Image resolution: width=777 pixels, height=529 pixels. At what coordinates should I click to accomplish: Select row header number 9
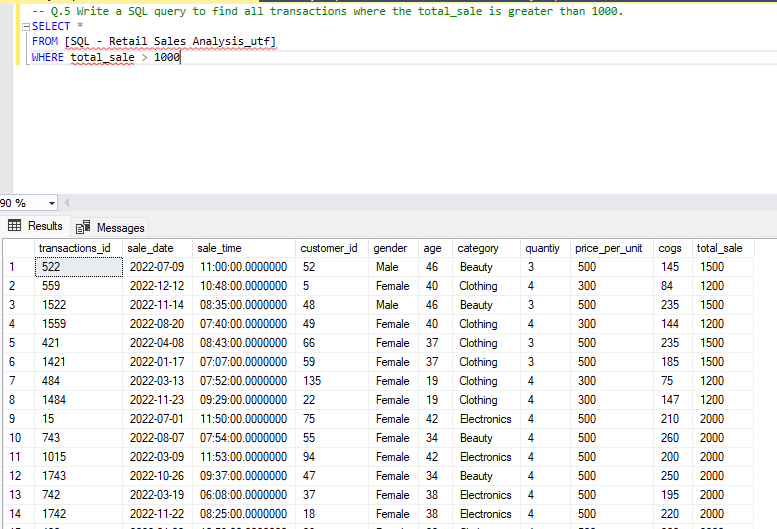click(19, 419)
